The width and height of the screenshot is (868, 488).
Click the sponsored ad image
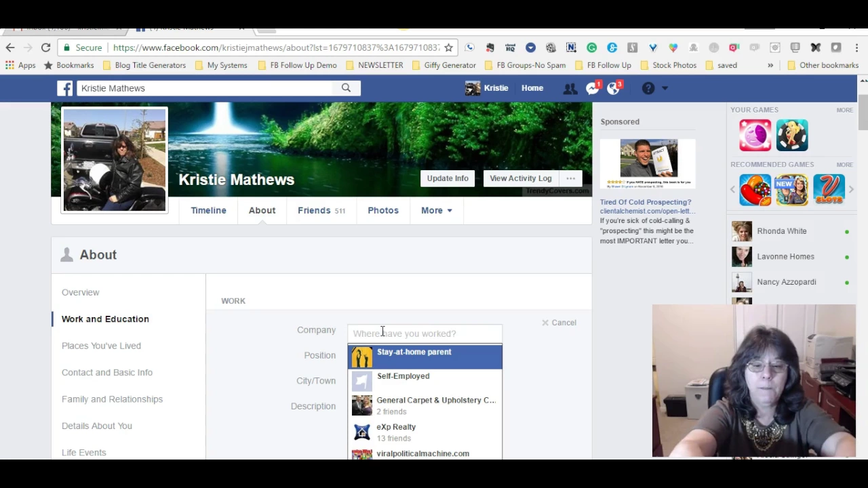pos(648,163)
